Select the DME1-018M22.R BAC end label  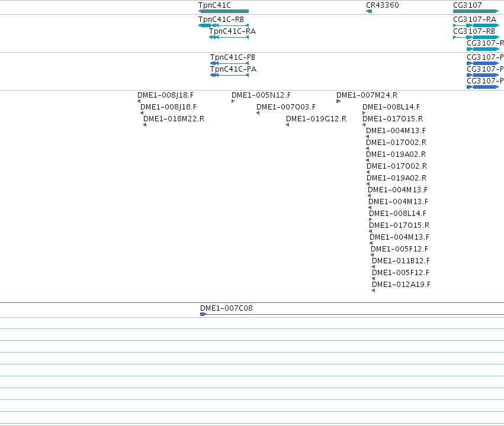[174, 119]
